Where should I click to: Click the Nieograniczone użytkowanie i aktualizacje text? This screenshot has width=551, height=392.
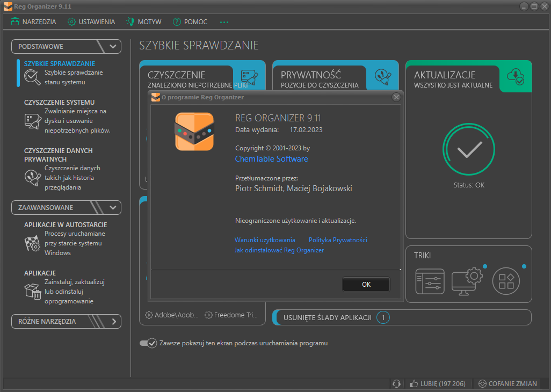295,221
